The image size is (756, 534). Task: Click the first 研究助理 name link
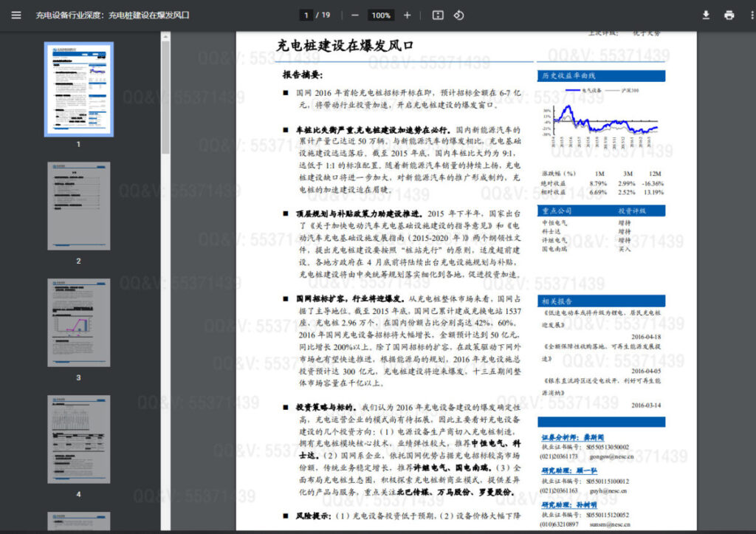coord(569,470)
